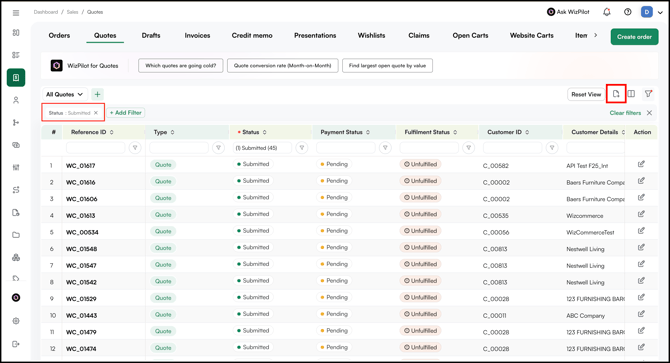This screenshot has width=670, height=363.
Task: Switch to the Orders tab
Action: [x=59, y=35]
